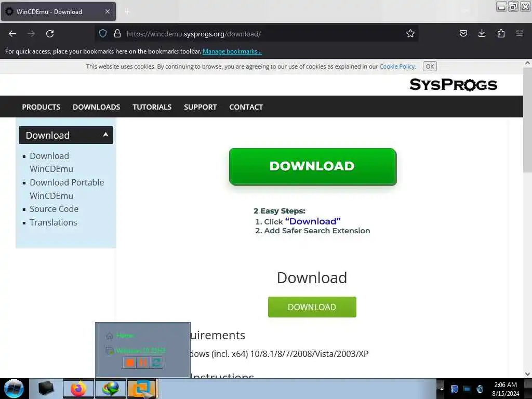The width and height of the screenshot is (532, 399).
Task: Open the black box app on the taskbar
Action: point(46,389)
